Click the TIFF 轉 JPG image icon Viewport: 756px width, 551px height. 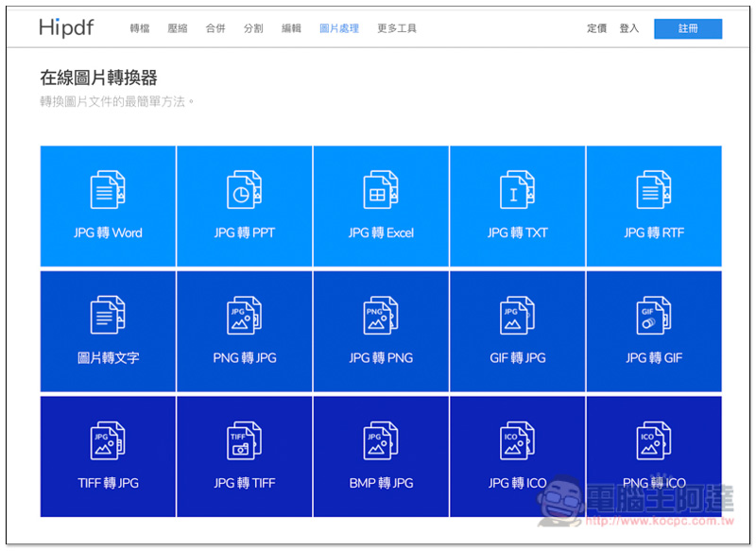pos(108,440)
